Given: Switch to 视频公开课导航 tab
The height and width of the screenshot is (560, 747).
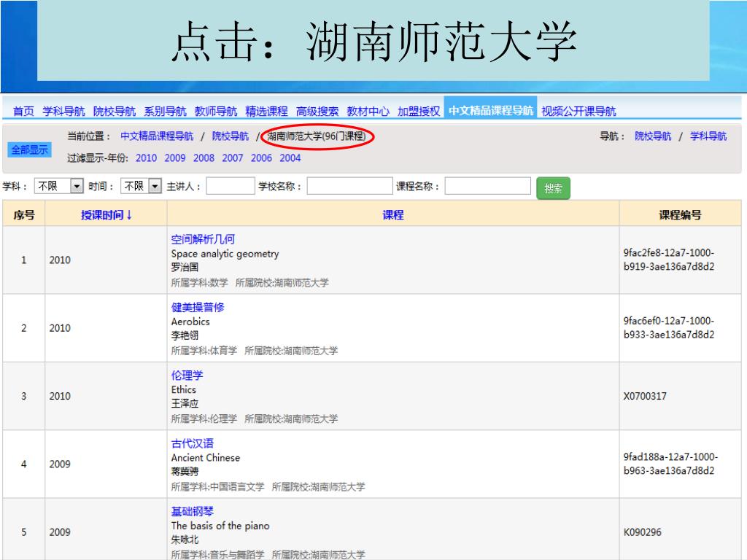Looking at the screenshot, I should tap(578, 111).
